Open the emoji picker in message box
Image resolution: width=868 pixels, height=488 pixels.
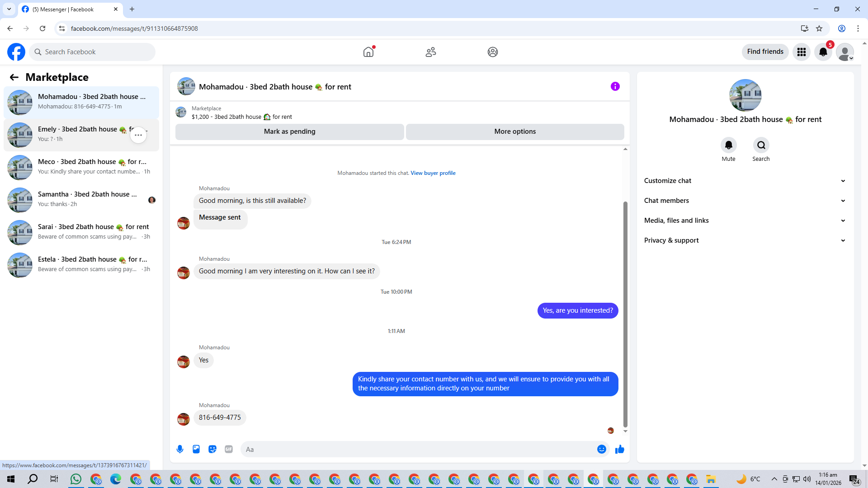pyautogui.click(x=601, y=449)
